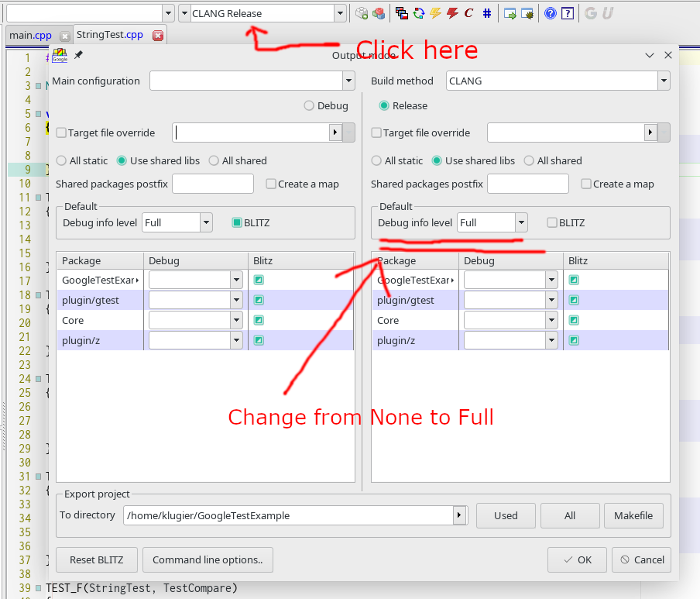Viewport: 700px width, 599px height.
Task: Click the yellow lightning bolt build icon
Action: [435, 13]
